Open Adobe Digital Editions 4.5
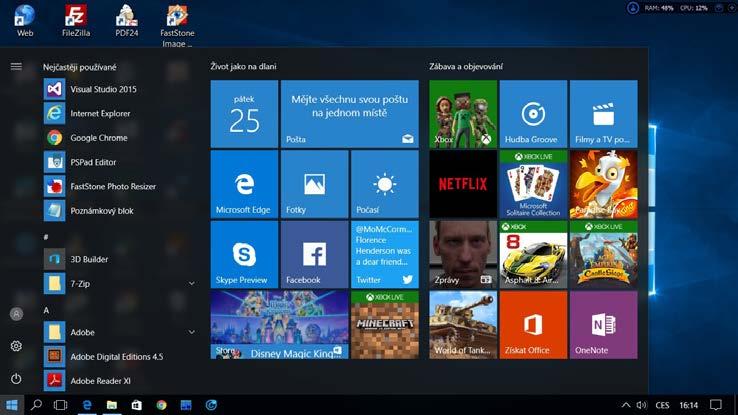This screenshot has height=415, width=738. point(118,357)
